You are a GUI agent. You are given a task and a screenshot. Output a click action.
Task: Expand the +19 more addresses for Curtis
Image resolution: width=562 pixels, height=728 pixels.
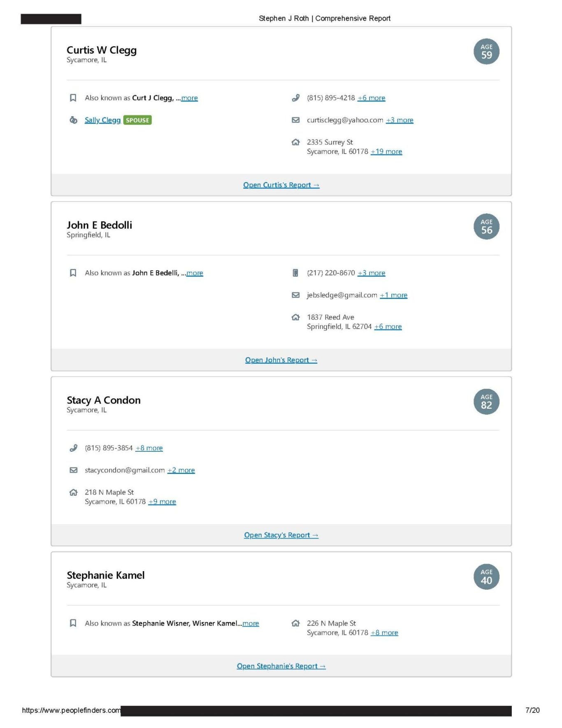coord(386,152)
